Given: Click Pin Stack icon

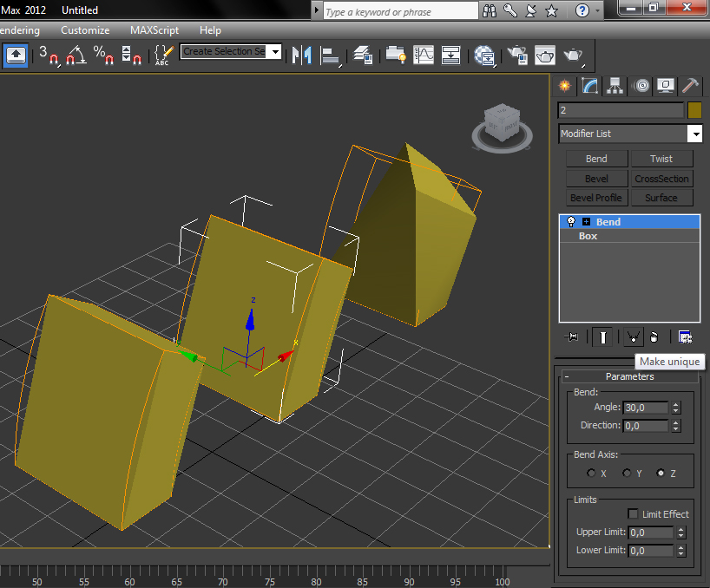Looking at the screenshot, I should point(571,337).
